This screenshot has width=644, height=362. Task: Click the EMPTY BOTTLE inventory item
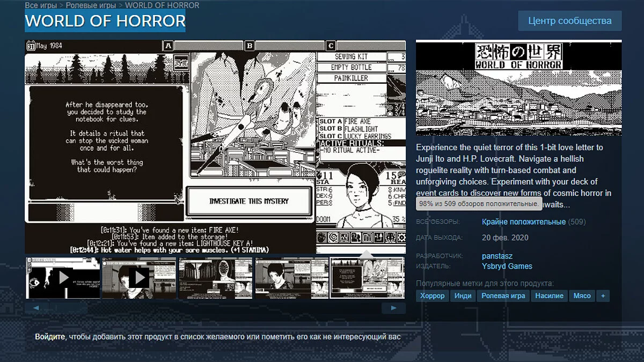(x=353, y=67)
